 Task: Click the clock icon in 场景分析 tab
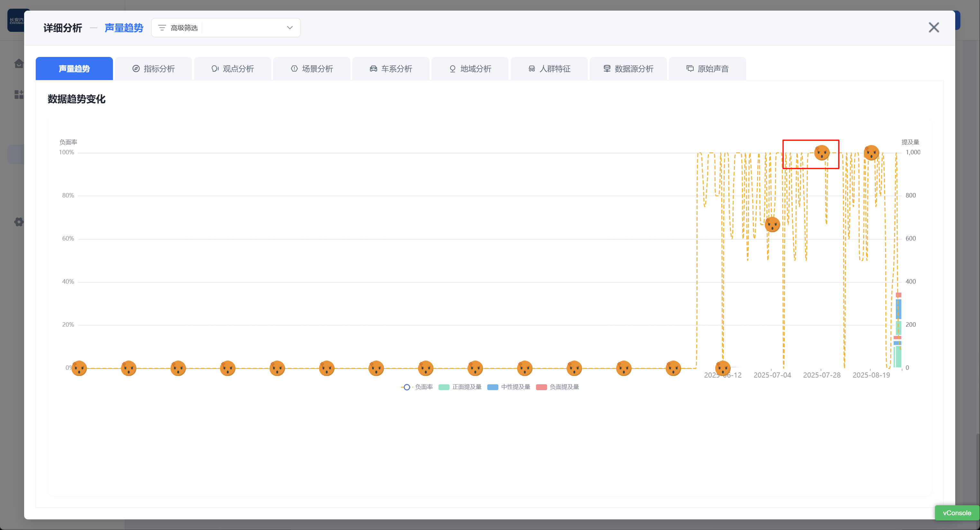(294, 69)
